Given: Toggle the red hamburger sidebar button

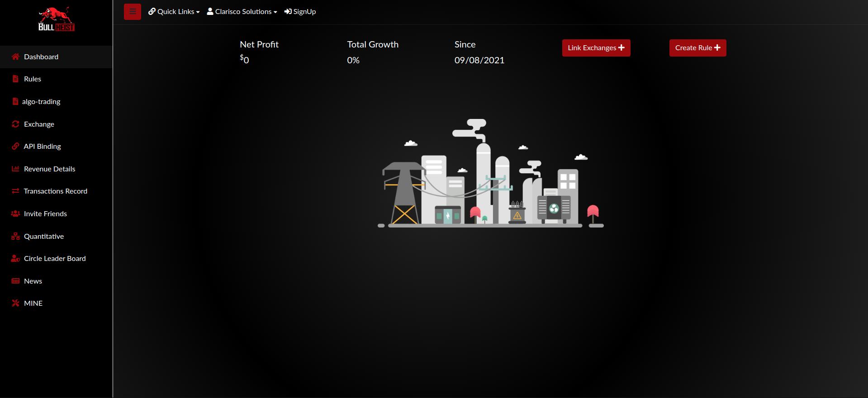Looking at the screenshot, I should 133,12.
